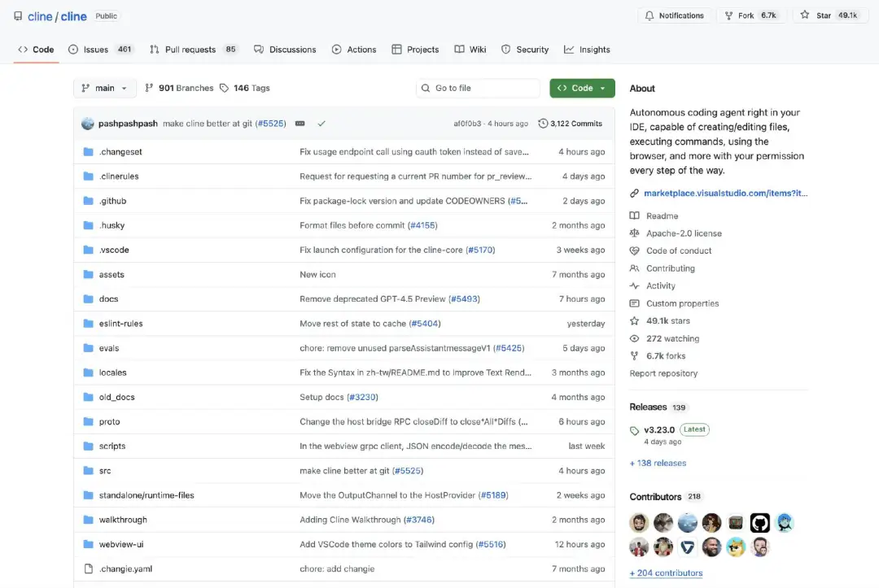Open the 3,122 Commits history
Image resolution: width=879 pixels, height=588 pixels.
(x=571, y=124)
